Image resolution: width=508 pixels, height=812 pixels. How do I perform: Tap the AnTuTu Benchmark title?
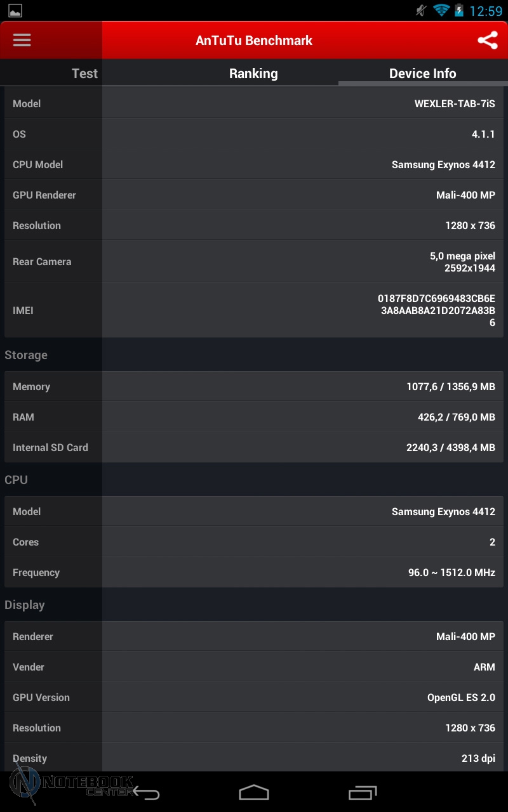(254, 41)
